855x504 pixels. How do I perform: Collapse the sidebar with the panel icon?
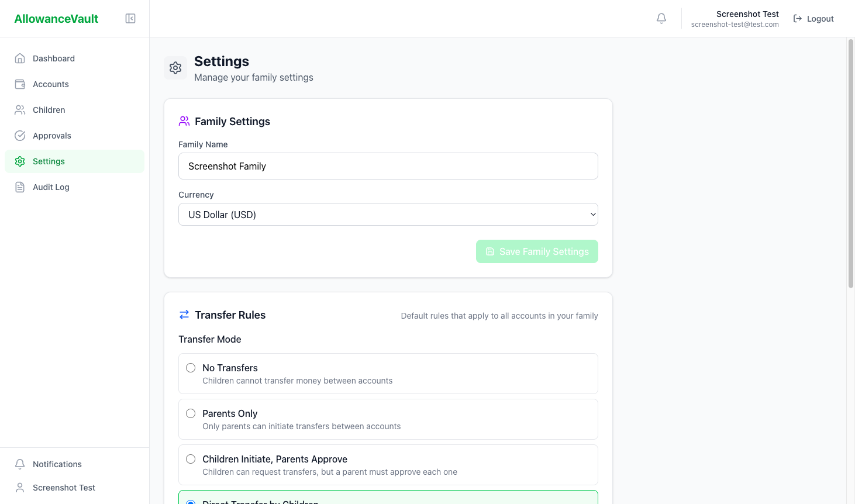click(130, 18)
